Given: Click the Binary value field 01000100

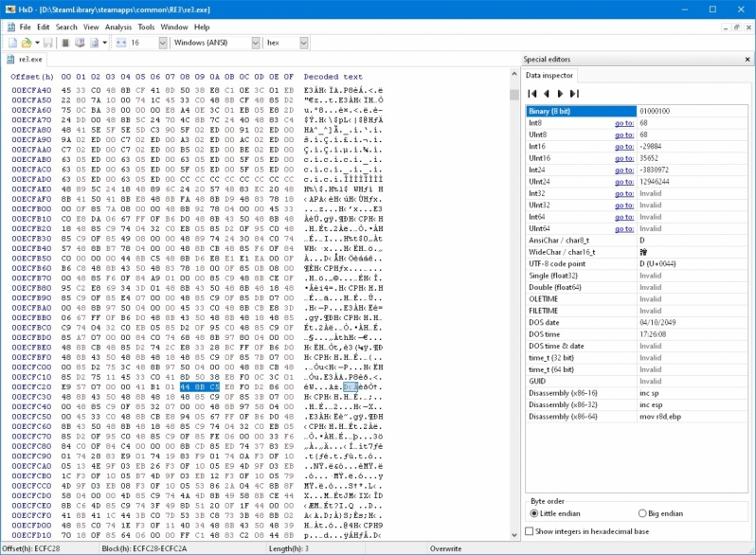Looking at the screenshot, I should click(692, 112).
